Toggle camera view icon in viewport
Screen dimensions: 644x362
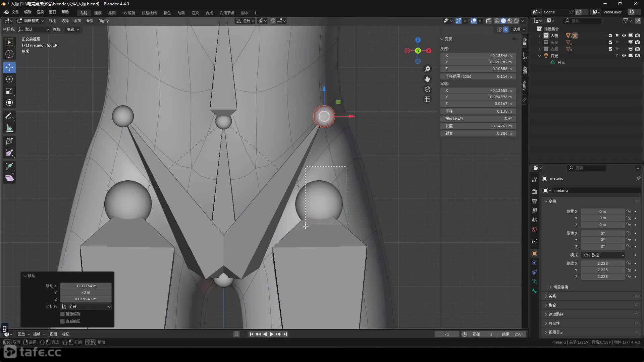pyautogui.click(x=427, y=89)
